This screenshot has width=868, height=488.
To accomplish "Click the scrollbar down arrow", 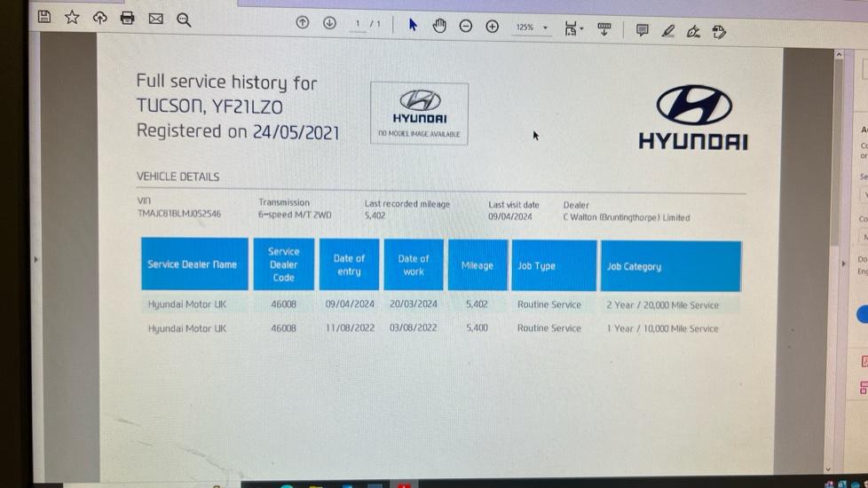I will [x=827, y=469].
